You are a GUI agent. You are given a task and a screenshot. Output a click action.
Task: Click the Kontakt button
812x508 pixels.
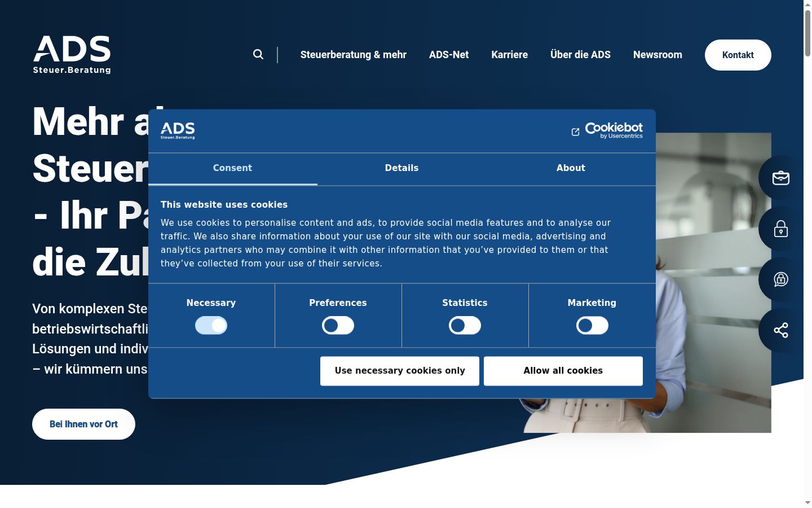[738, 55]
